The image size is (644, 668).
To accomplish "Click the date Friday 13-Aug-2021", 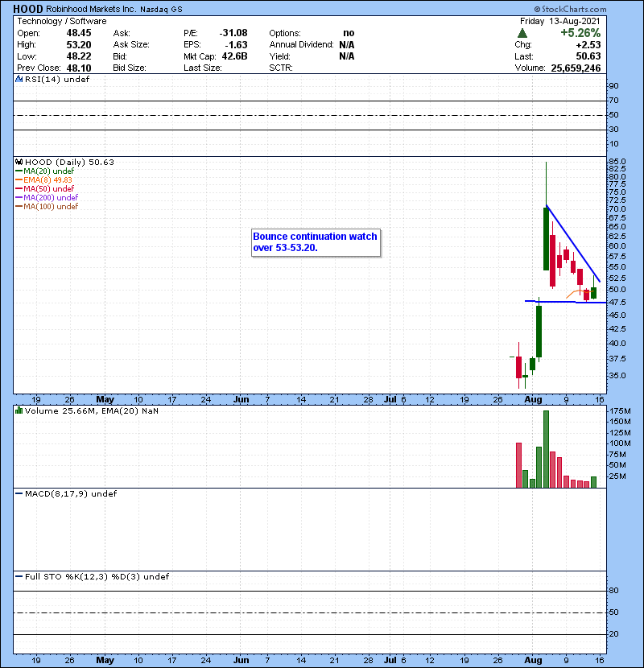I will (x=560, y=21).
